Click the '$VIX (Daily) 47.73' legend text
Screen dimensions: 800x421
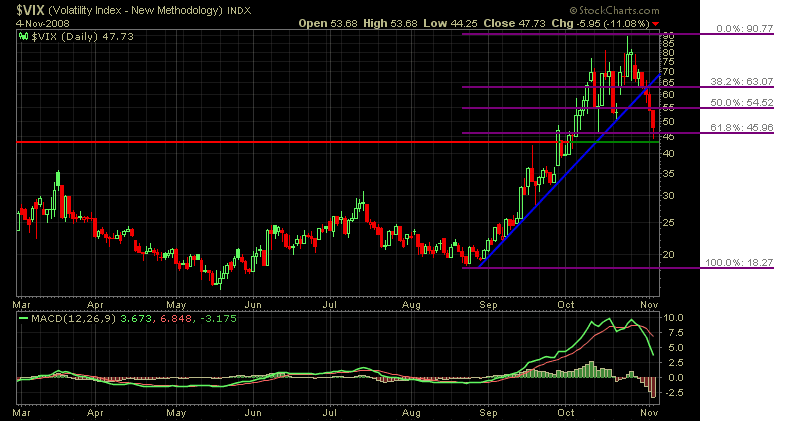(x=82, y=36)
